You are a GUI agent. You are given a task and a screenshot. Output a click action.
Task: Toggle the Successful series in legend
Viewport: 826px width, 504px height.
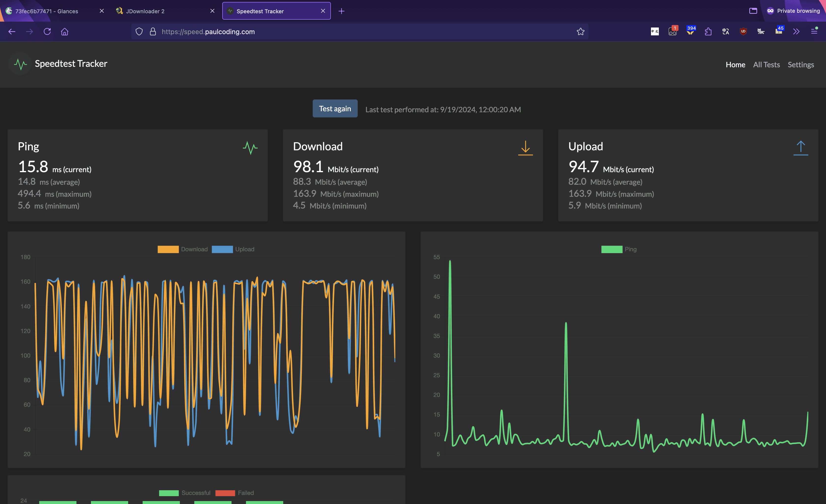(x=184, y=493)
